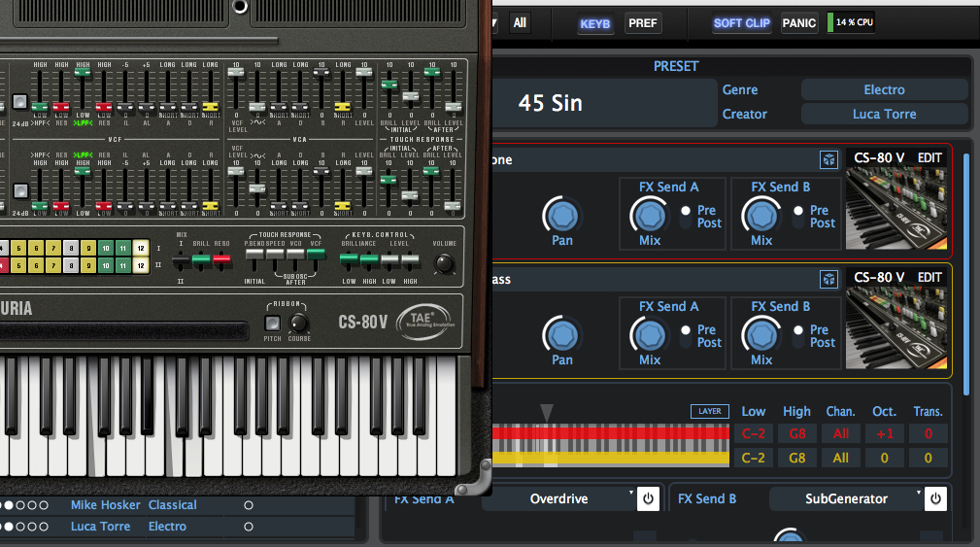Open the PREF preferences
Viewport: 980px width, 547px height.
tap(643, 23)
